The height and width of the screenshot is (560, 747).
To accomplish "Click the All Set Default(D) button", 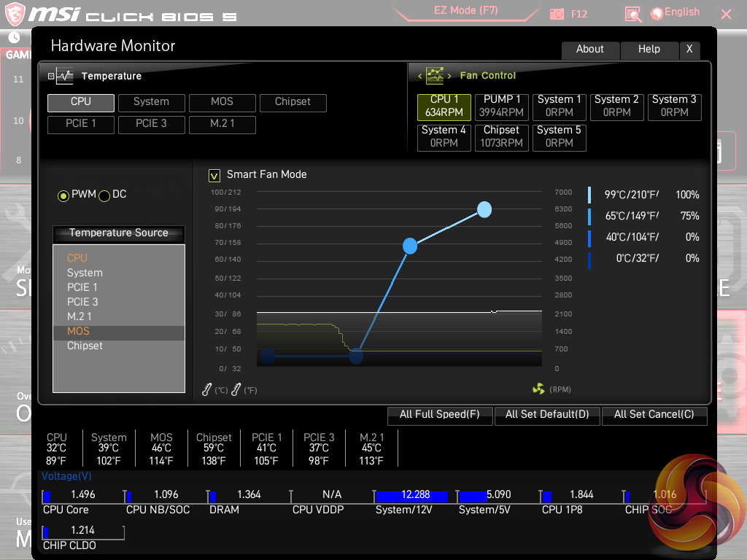I will coord(546,415).
